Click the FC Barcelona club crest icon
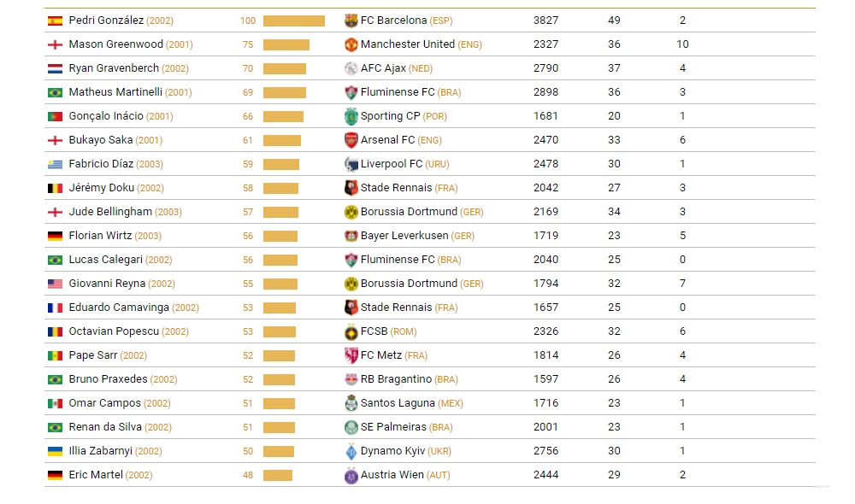The image size is (855, 504). tap(351, 21)
